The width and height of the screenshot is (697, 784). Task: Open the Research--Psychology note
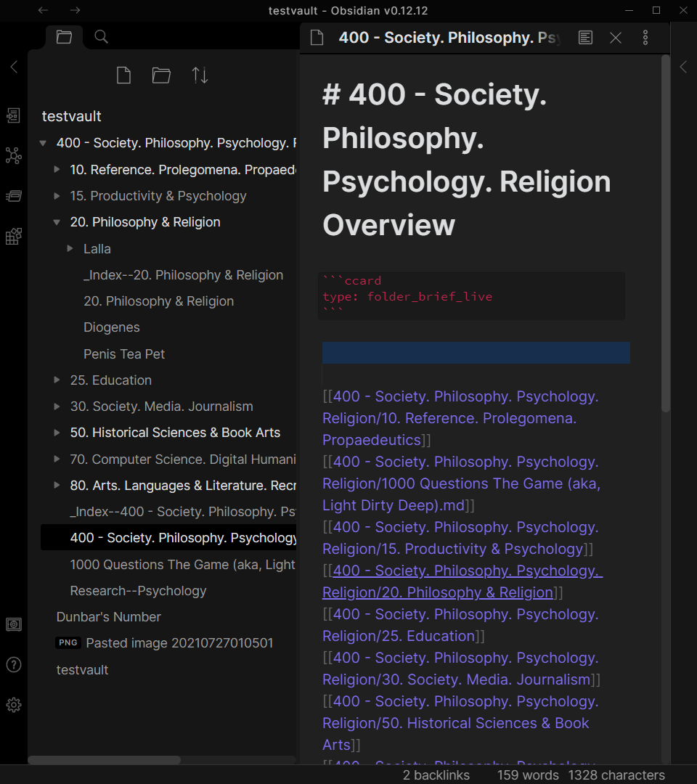[138, 590]
